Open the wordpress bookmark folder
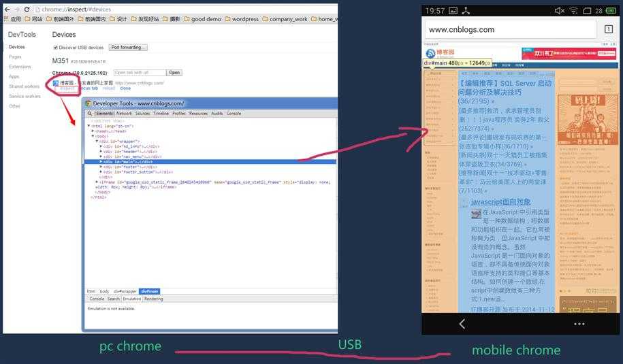 242,18
